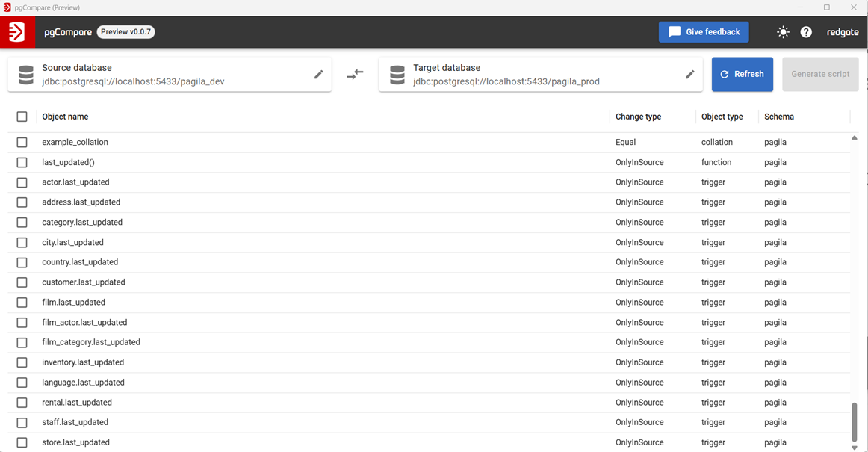Check the example_collation row checkbox
Screen dimensions: 868x452
point(22,142)
